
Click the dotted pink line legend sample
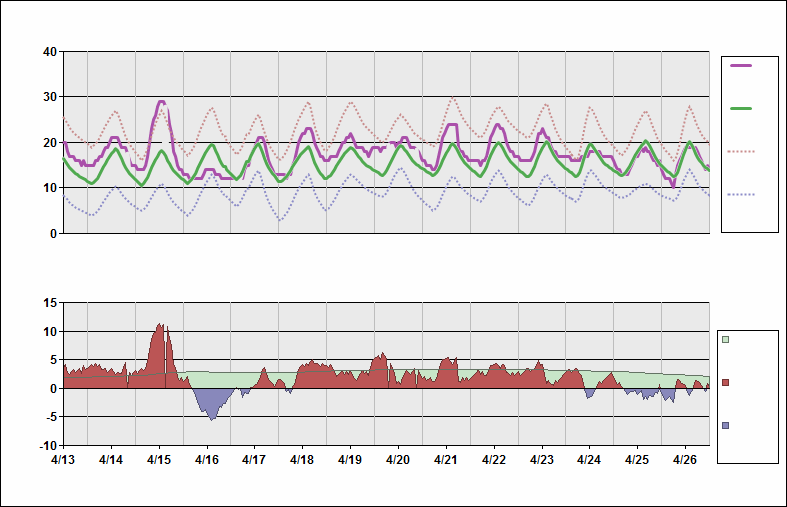(741, 151)
